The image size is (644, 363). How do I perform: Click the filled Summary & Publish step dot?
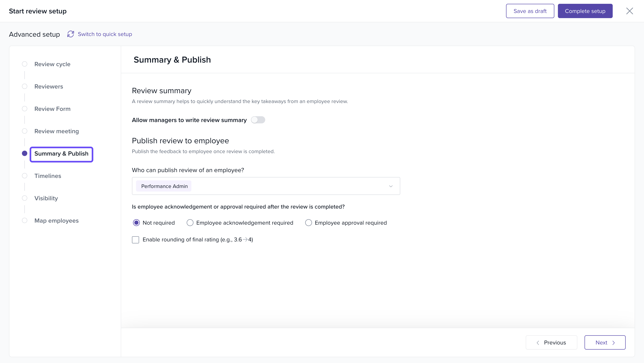(25, 153)
